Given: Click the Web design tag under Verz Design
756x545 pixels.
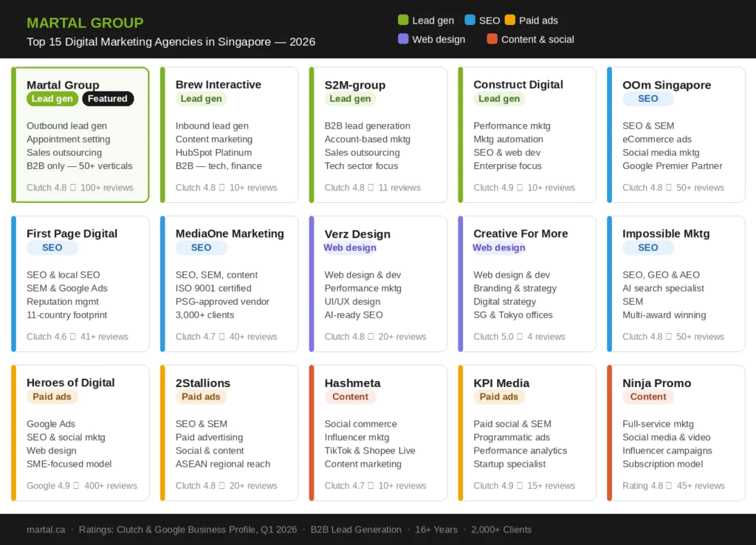Looking at the screenshot, I should tap(349, 247).
